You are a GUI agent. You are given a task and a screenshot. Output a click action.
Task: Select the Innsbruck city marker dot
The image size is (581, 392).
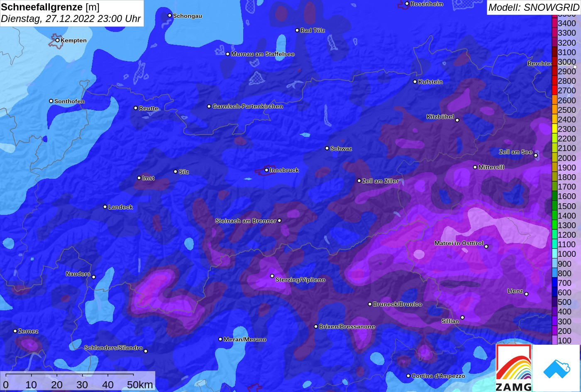point(266,170)
